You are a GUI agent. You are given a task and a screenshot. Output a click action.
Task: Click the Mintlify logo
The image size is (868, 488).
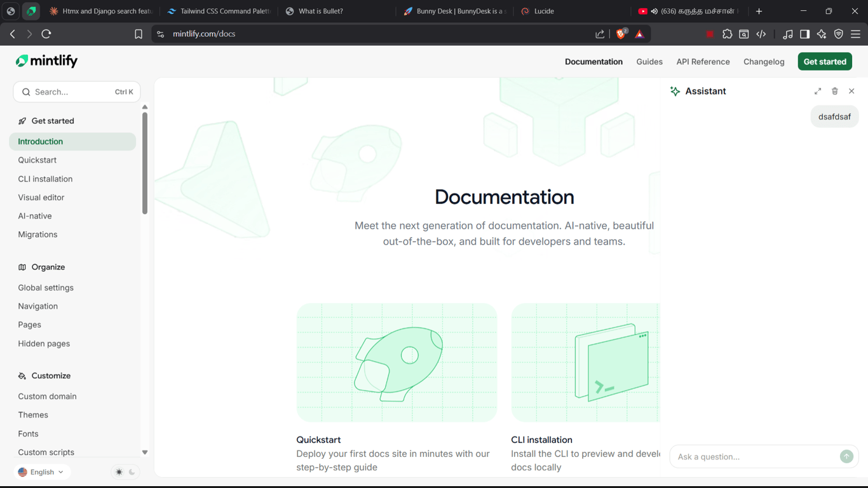pyautogui.click(x=47, y=61)
